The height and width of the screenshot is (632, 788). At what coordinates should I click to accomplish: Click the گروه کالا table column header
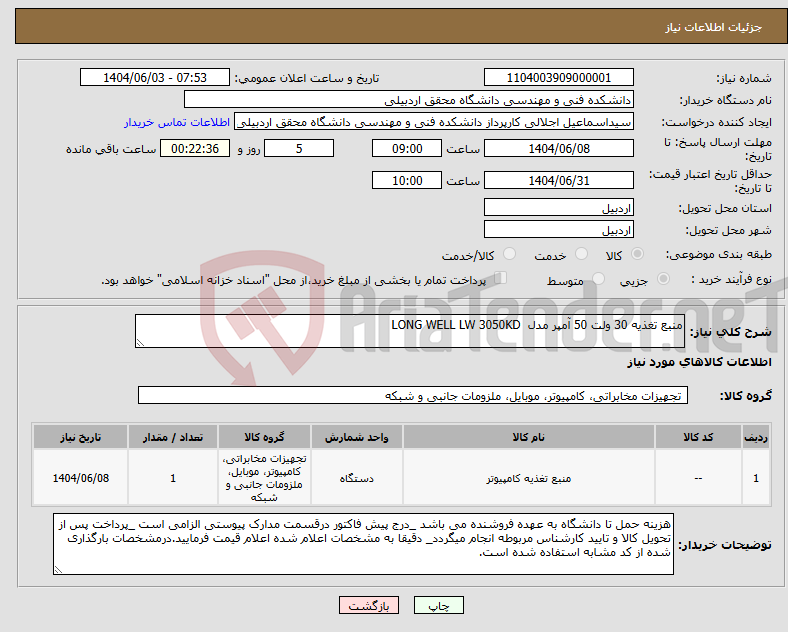pos(264,437)
